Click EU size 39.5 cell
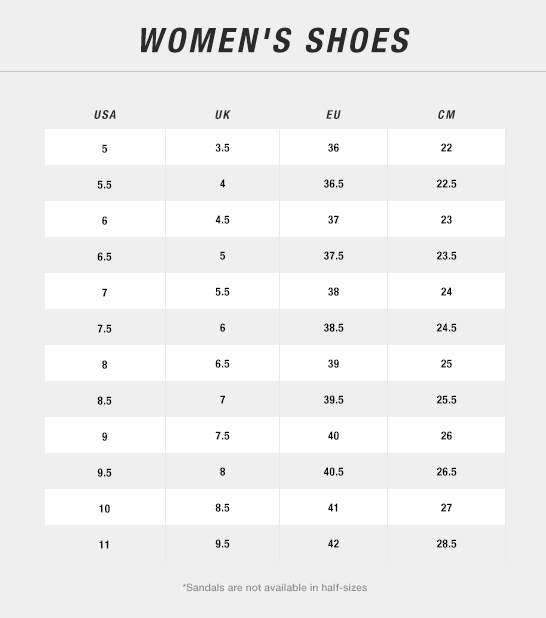The width and height of the screenshot is (546, 618). tap(334, 399)
